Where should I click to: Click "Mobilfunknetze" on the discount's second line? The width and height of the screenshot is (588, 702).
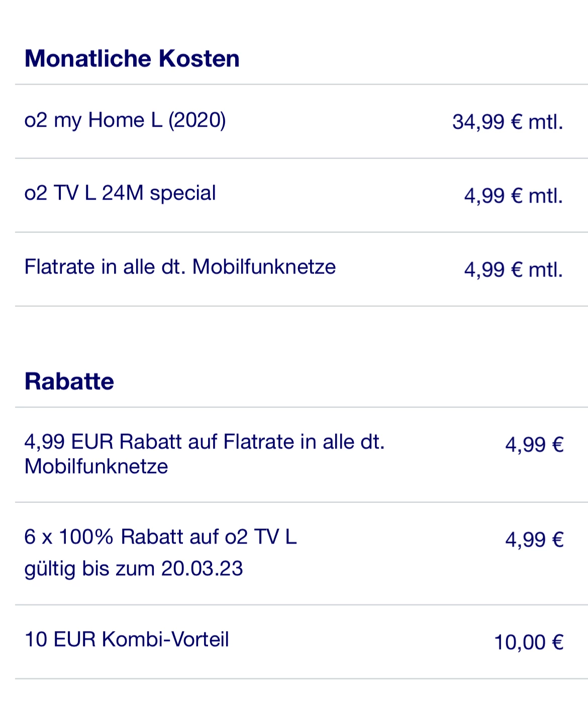click(x=96, y=467)
